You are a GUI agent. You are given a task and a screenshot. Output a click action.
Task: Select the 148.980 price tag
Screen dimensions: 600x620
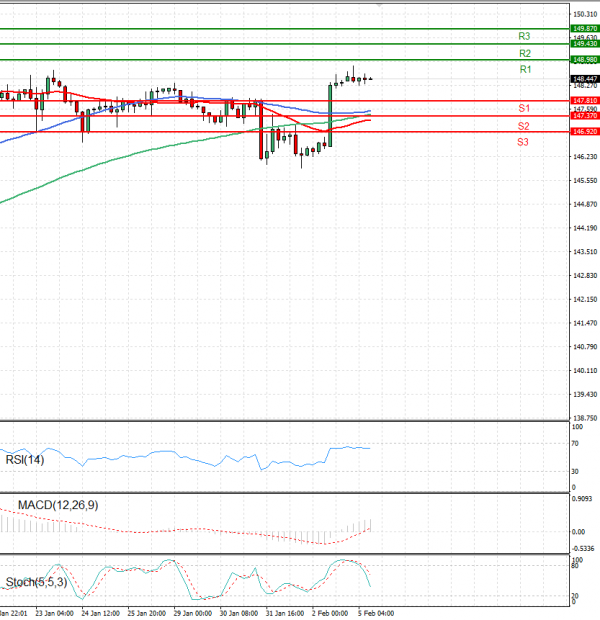(x=585, y=60)
